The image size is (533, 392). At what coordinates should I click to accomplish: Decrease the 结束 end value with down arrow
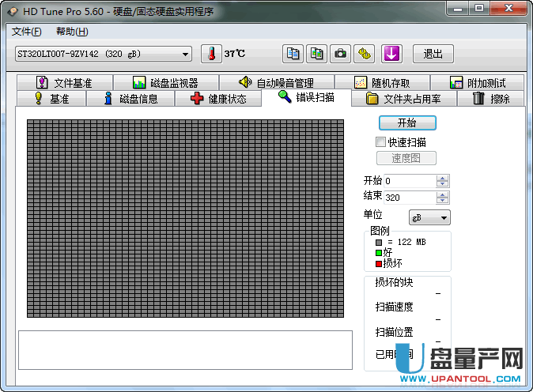point(442,201)
